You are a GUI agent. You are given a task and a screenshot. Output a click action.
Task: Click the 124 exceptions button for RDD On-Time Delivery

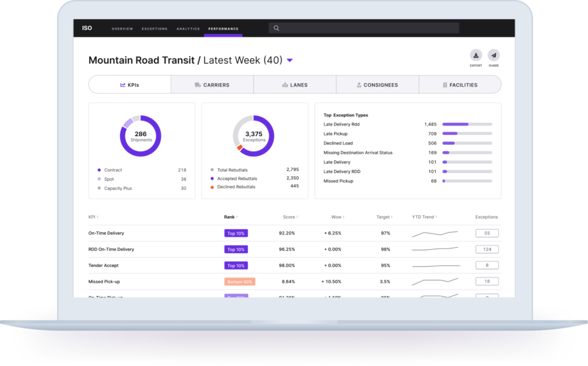[487, 250]
